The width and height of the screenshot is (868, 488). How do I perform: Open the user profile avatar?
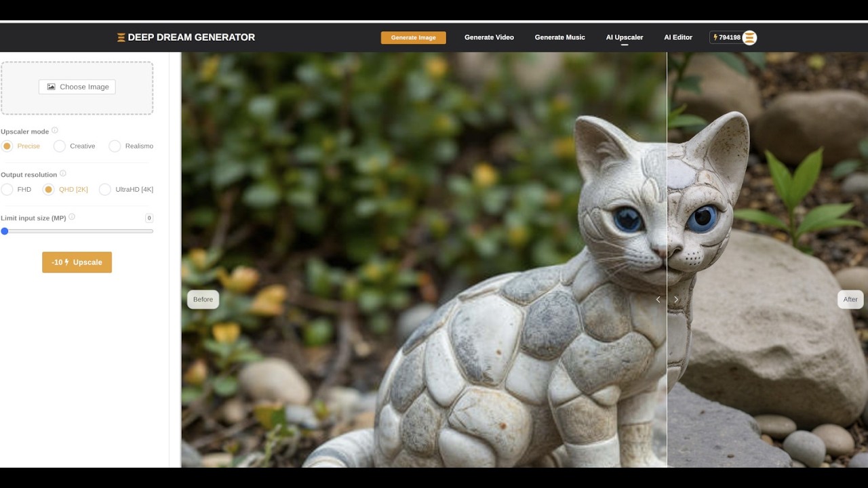(x=749, y=37)
